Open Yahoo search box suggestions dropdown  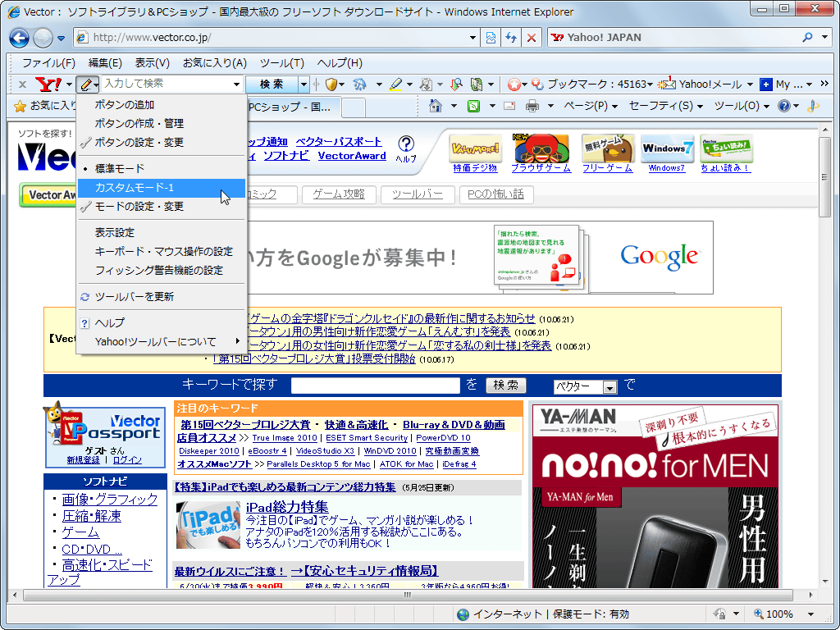pyautogui.click(x=236, y=84)
